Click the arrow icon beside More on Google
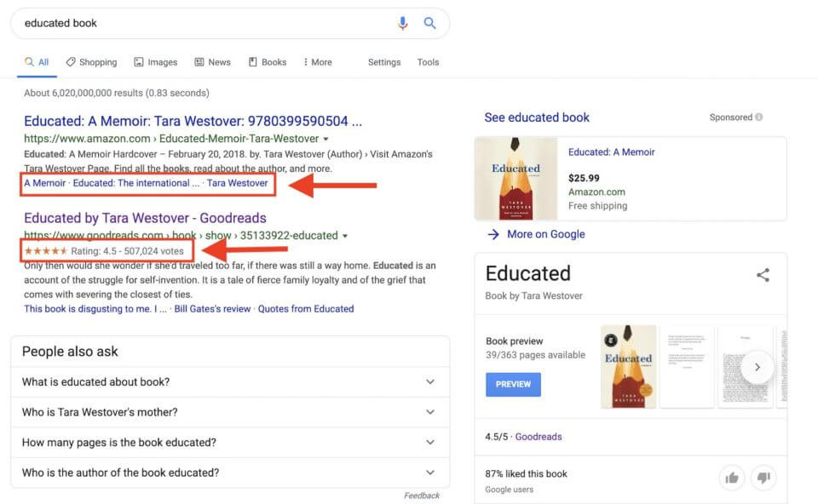The height and width of the screenshot is (504, 818). 493,234
